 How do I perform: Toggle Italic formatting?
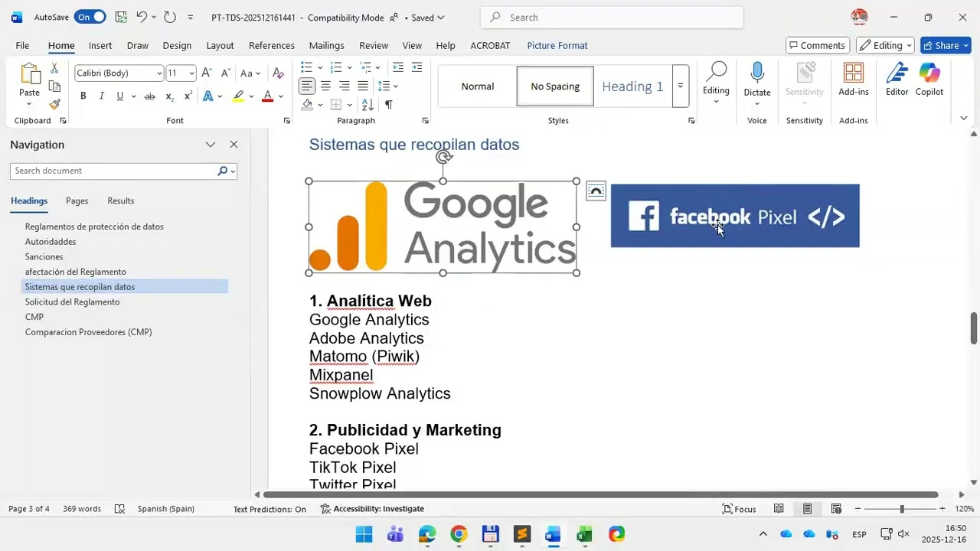pos(101,96)
